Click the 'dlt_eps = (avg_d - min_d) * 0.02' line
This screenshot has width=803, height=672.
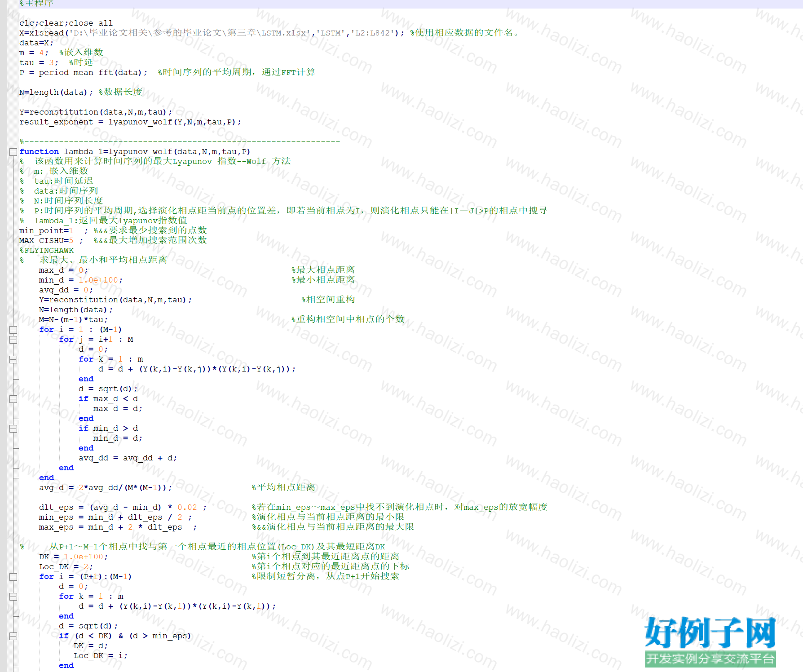click(x=123, y=507)
